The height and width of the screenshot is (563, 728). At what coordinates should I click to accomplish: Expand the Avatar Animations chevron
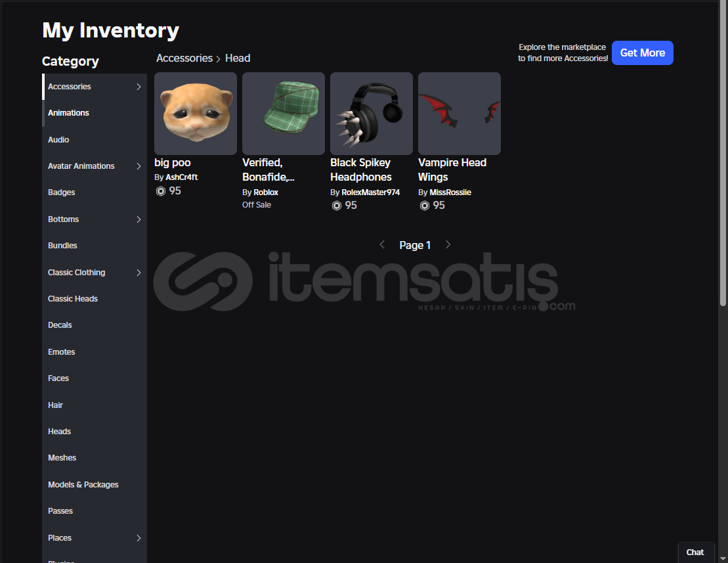click(x=139, y=166)
